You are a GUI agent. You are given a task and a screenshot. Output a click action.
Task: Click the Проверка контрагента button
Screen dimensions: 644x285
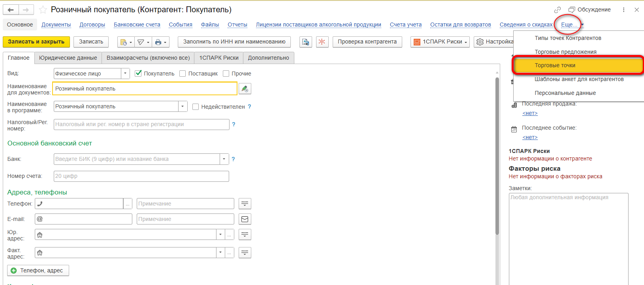367,42
